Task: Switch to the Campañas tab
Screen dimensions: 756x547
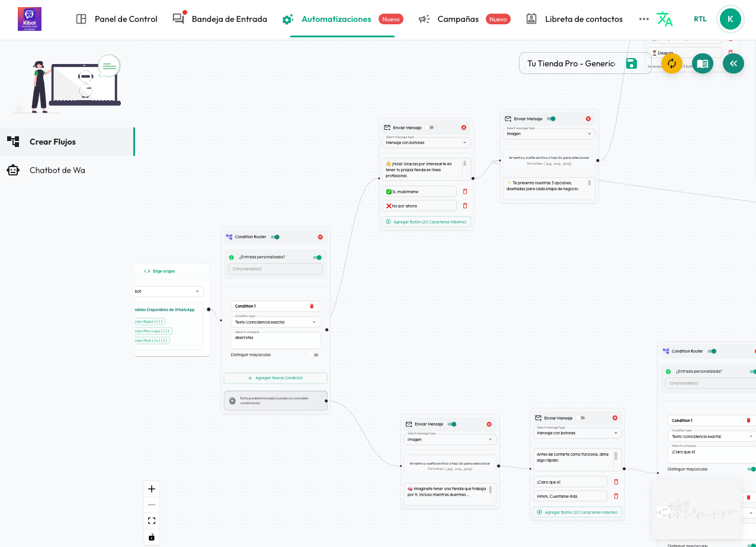Action: click(457, 19)
